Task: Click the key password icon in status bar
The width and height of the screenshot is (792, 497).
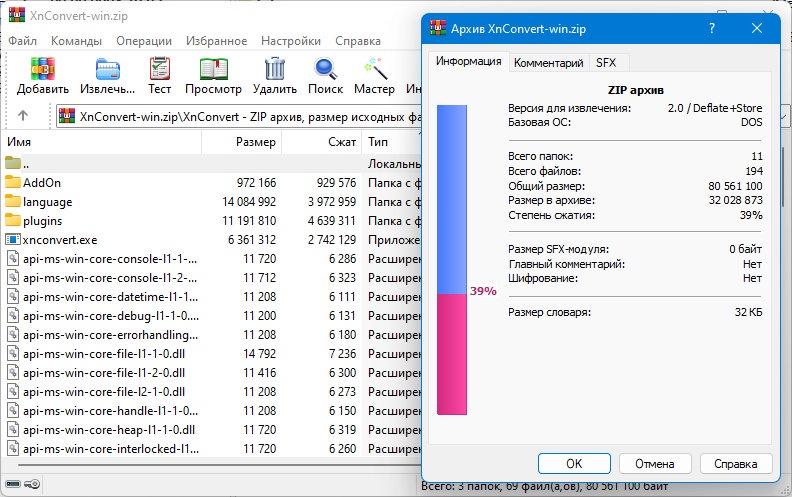Action: click(x=32, y=484)
